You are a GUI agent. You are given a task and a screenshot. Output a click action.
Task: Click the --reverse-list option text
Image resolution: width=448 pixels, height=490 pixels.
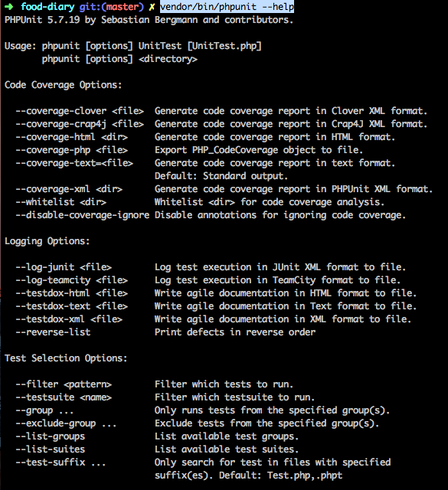tap(53, 332)
